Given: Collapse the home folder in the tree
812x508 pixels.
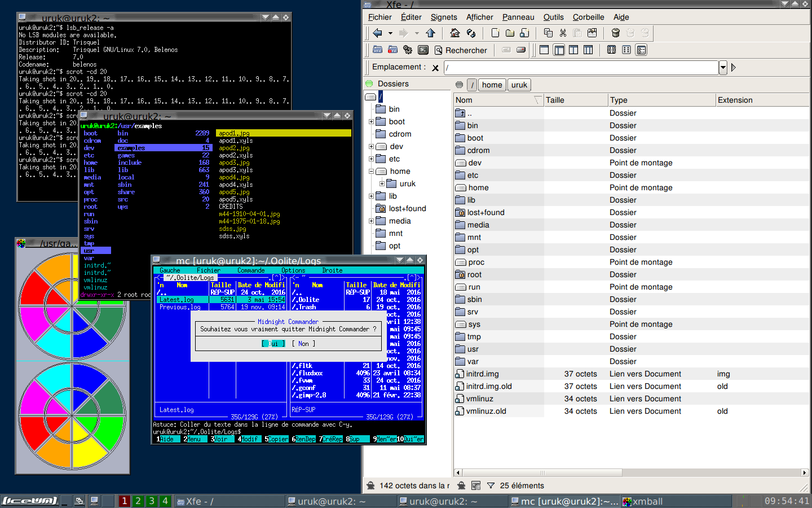Looking at the screenshot, I should 371,172.
